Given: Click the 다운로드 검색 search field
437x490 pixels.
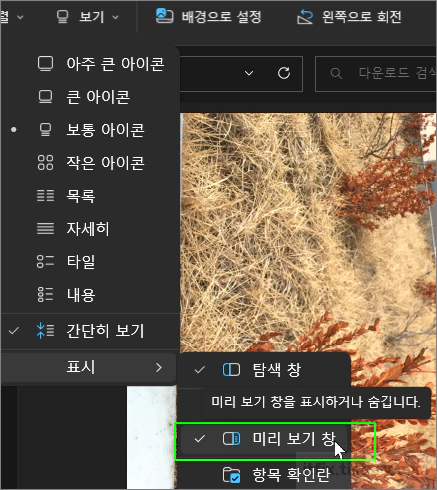Looking at the screenshot, I should [377, 74].
